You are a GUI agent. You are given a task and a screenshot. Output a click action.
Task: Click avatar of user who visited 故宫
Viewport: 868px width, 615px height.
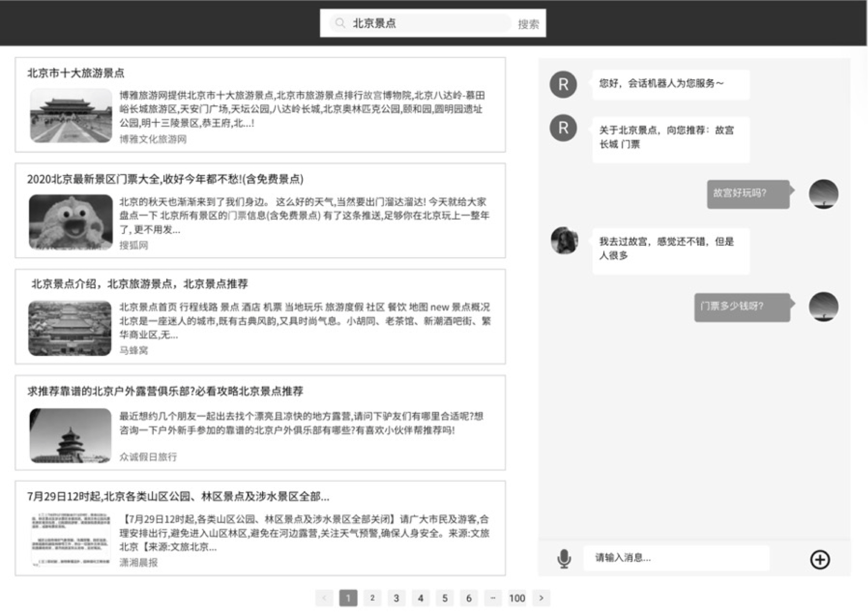pyautogui.click(x=564, y=240)
